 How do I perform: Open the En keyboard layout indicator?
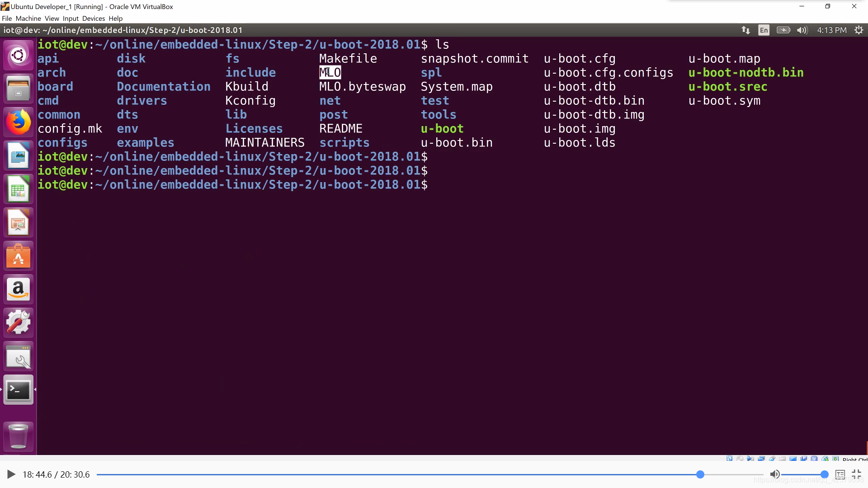point(764,30)
